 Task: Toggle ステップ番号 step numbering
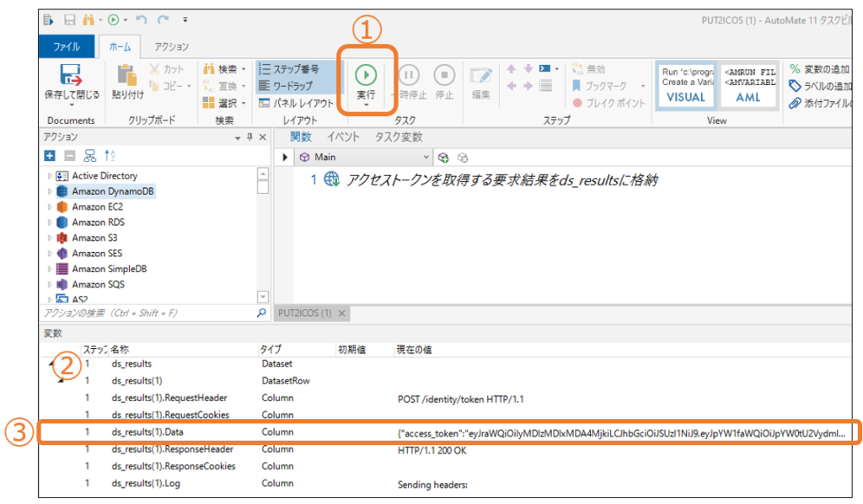(289, 69)
